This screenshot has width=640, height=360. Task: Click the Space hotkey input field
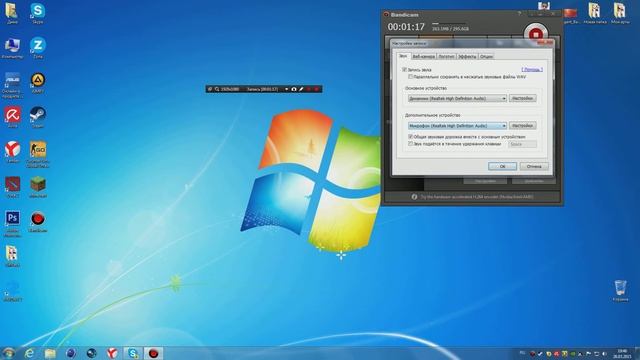click(x=522, y=144)
